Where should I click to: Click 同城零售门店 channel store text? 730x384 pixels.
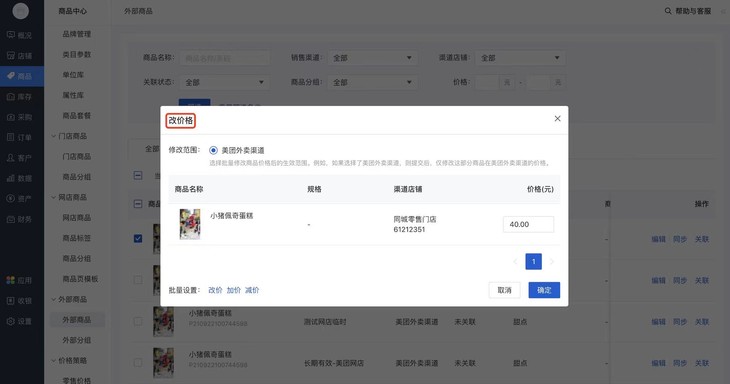415,219
